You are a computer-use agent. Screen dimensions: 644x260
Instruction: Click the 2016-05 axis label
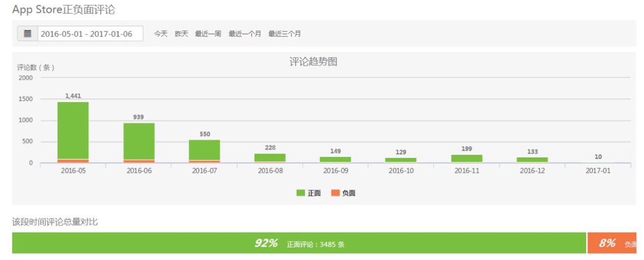click(x=73, y=171)
